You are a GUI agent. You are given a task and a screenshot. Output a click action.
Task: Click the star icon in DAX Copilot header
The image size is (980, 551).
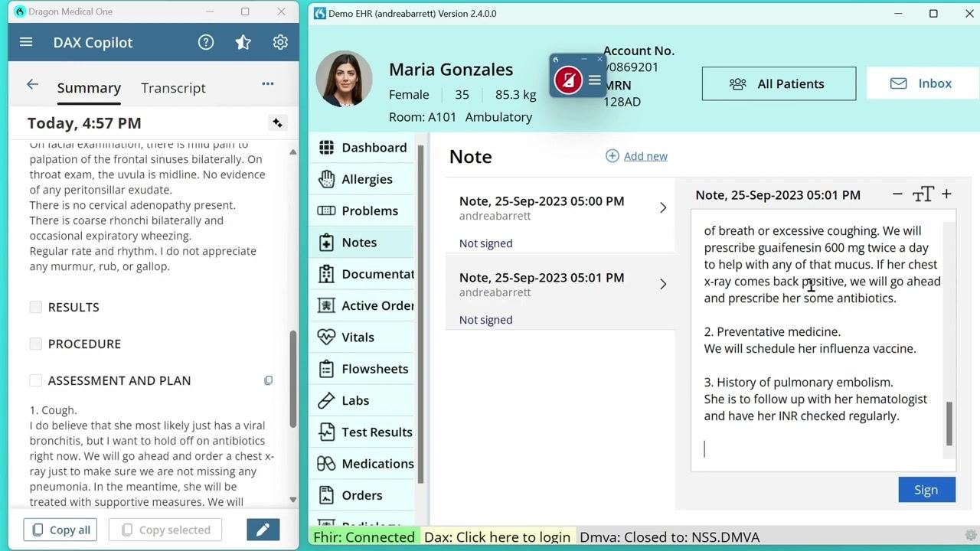tap(243, 42)
